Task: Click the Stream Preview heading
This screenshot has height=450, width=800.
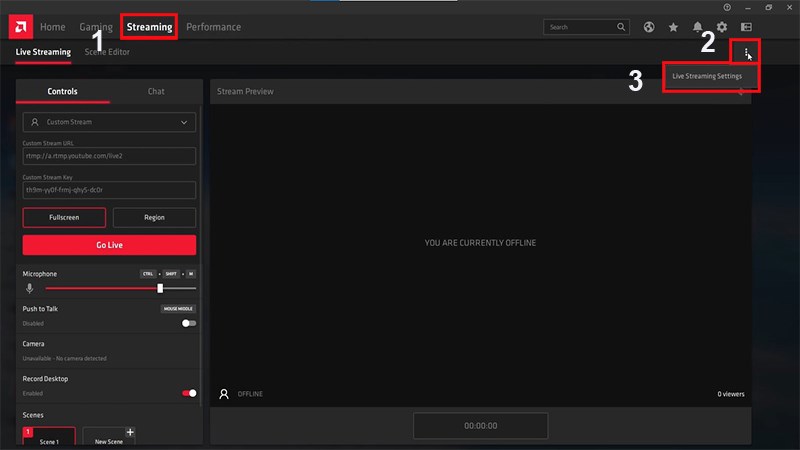Action: (x=245, y=91)
